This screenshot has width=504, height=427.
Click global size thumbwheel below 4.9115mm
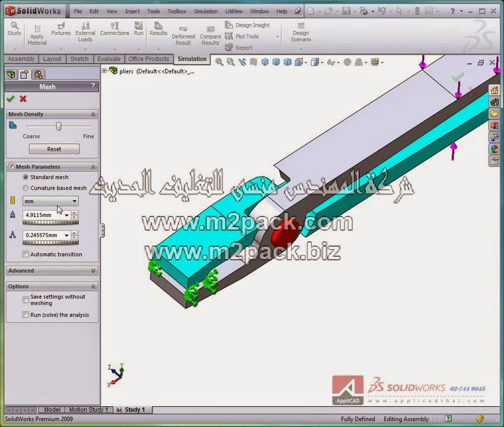50,222
